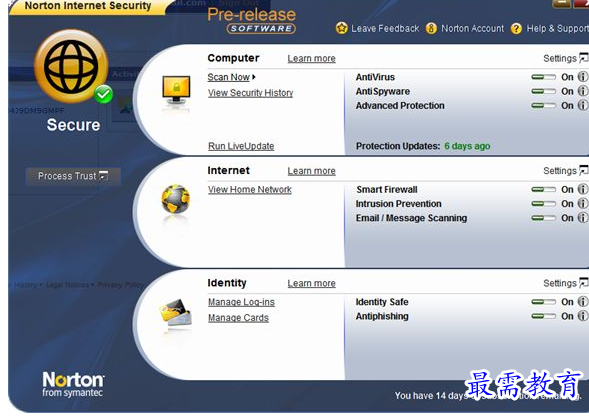Click the AntiVirus feature label
The width and height of the screenshot is (589, 416).
click(375, 77)
